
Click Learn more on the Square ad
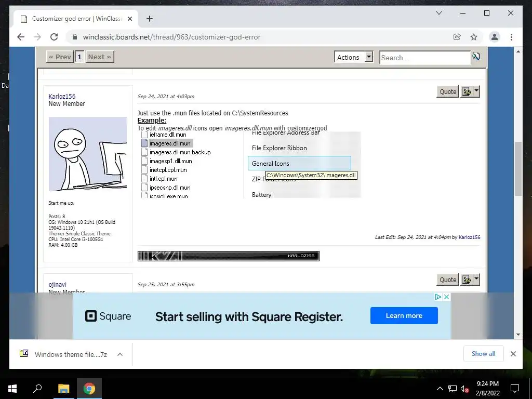click(x=404, y=315)
